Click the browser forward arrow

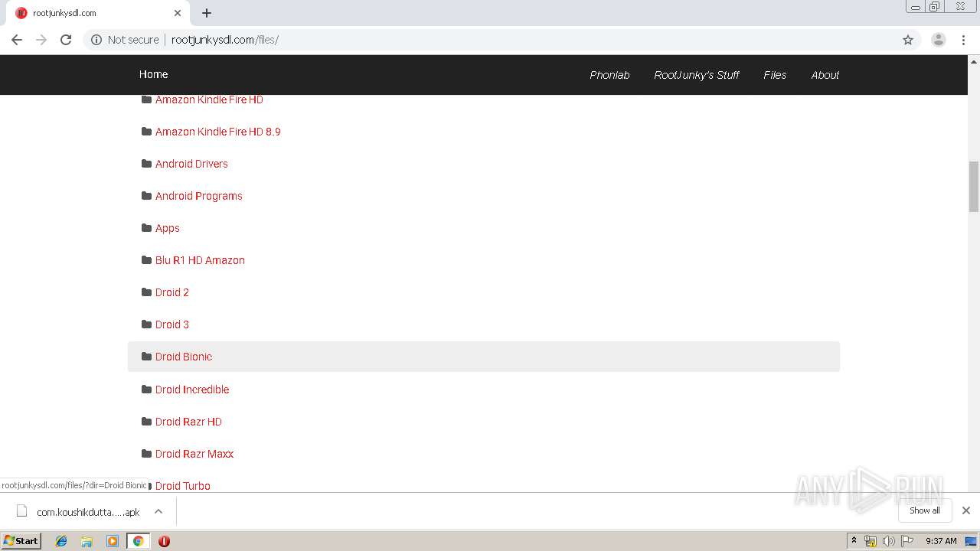point(41,40)
